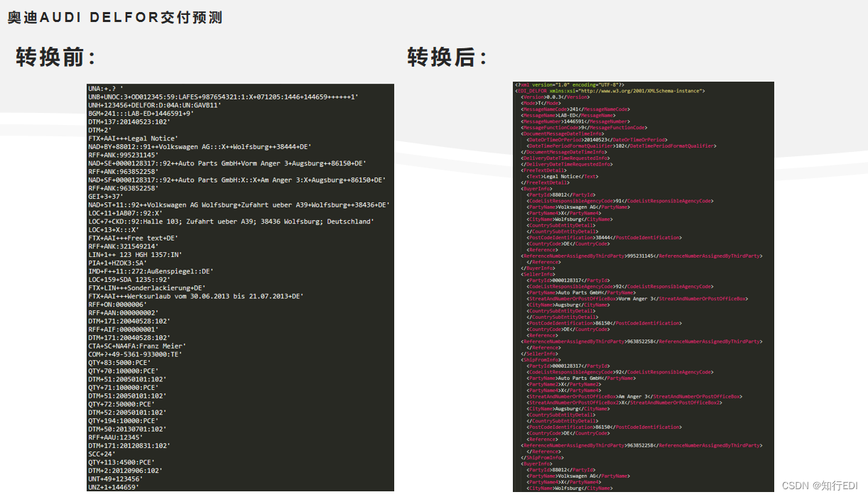Viewport: 868px width, 497px height.
Task: Open the EDI source code image under 转换前
Action: tap(240, 288)
